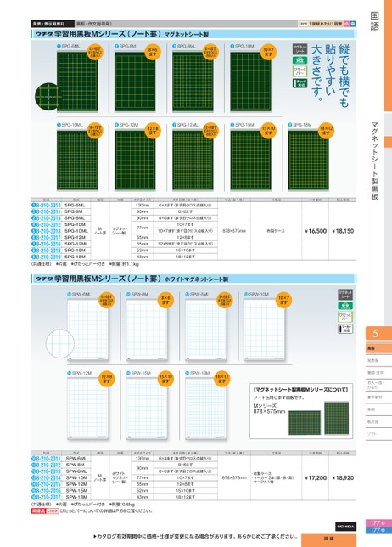
Task: Click product code 8-210-3014
Action: [x=48, y=206]
